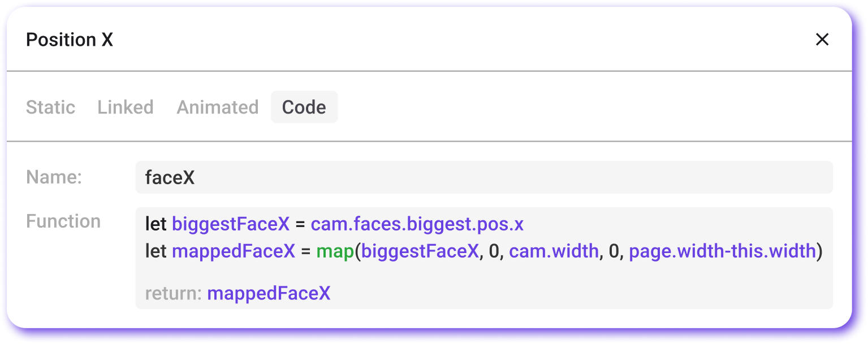The width and height of the screenshot is (868, 344).
Task: Select the Static tab
Action: [x=50, y=107]
